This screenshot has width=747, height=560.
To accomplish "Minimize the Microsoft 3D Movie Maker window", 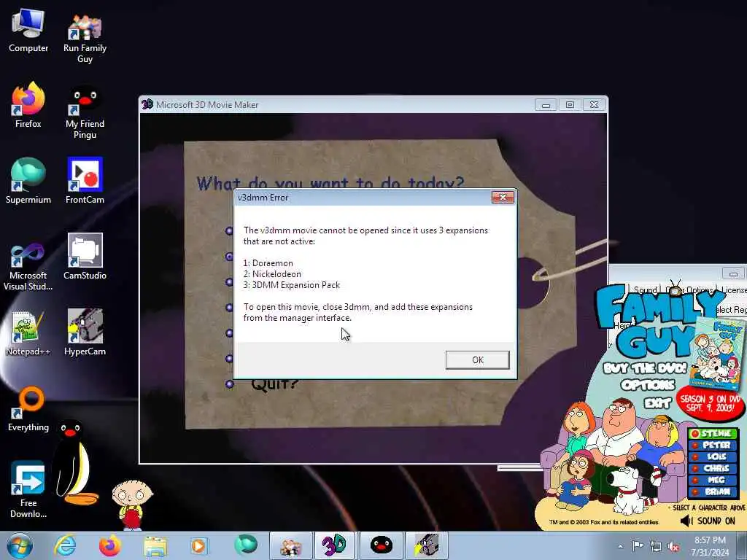I will click(546, 105).
